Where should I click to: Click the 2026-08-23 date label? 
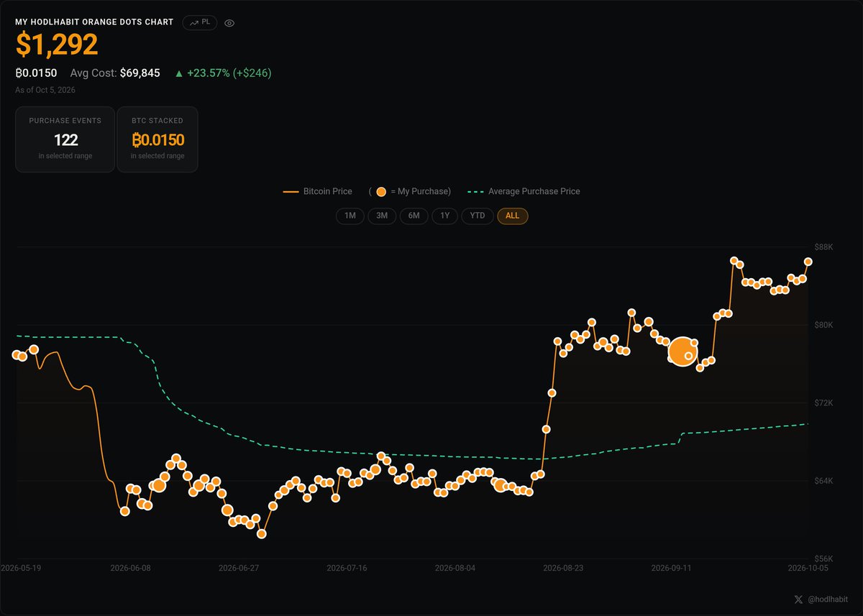563,568
